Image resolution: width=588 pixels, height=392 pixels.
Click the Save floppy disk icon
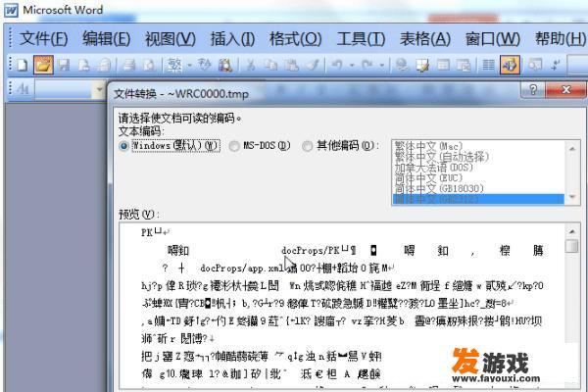coord(64,66)
